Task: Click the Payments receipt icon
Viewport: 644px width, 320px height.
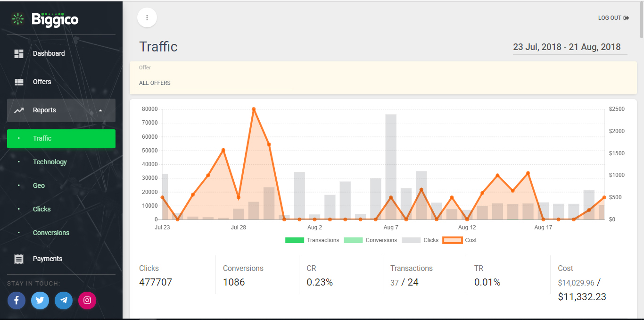Action: (19, 259)
